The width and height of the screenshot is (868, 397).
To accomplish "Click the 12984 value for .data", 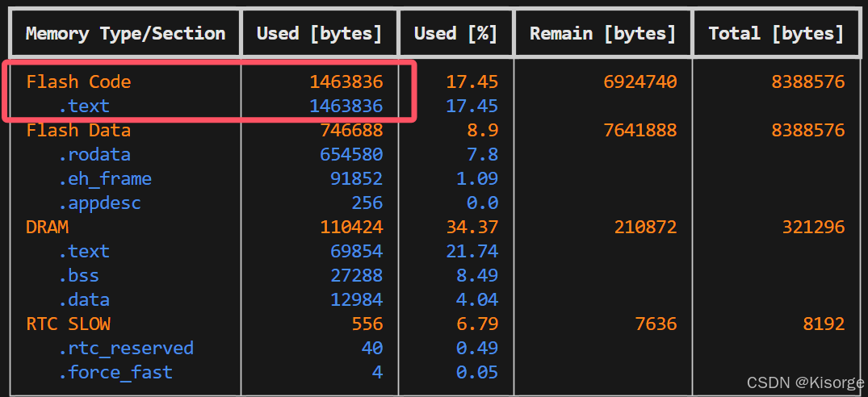I will click(357, 299).
